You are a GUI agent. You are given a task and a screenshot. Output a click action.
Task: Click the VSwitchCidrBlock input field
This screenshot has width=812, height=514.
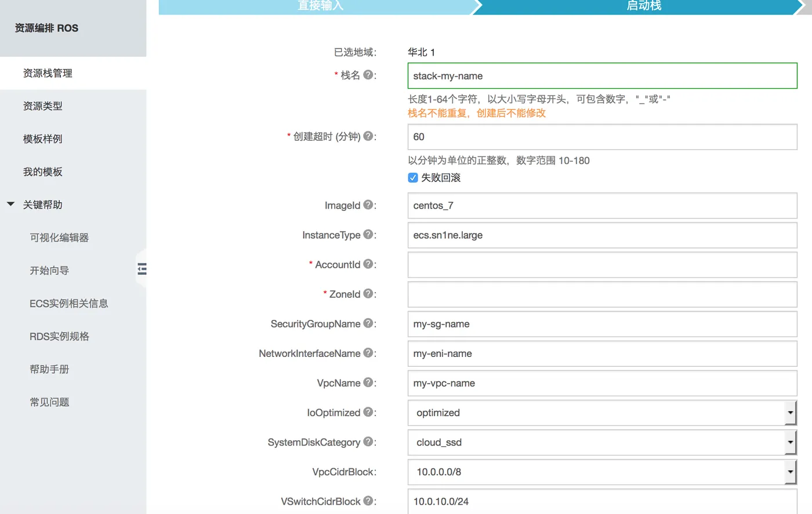click(602, 501)
